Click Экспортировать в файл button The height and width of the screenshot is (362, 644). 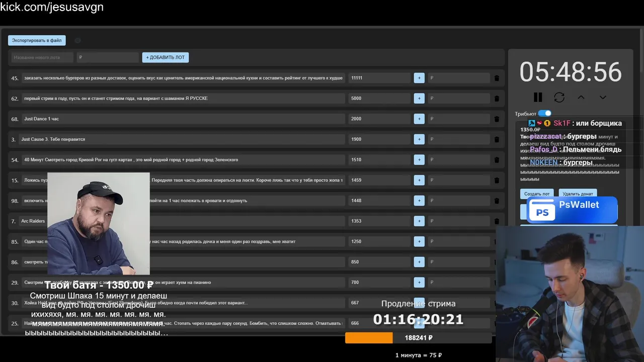[37, 40]
